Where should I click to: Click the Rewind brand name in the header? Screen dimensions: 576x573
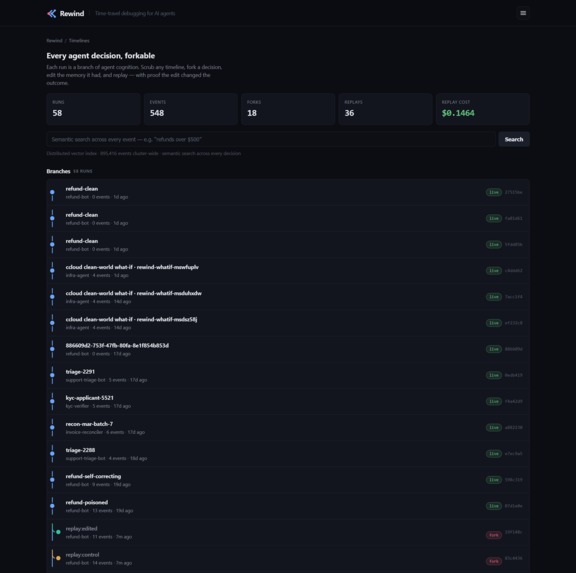point(72,14)
